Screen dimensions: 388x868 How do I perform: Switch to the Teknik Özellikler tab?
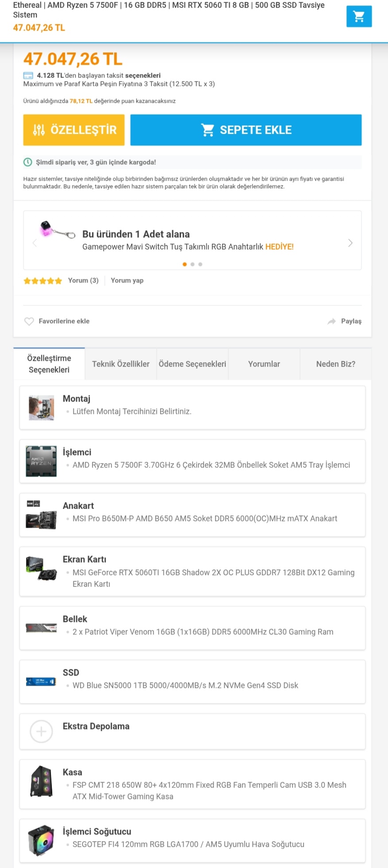point(121,364)
